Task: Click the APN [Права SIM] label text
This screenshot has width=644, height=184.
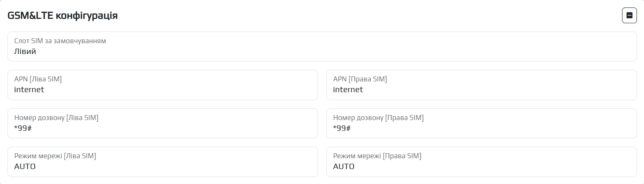Action: coord(360,79)
